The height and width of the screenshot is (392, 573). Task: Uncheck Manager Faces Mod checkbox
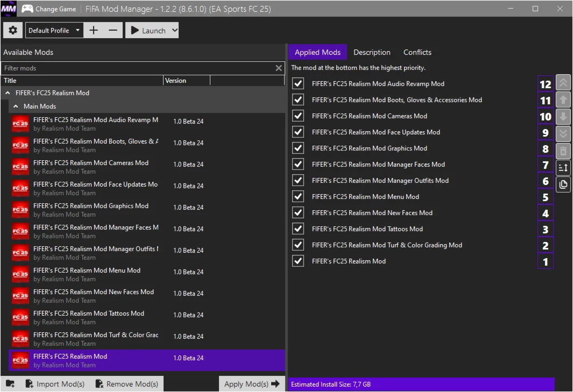click(x=298, y=165)
